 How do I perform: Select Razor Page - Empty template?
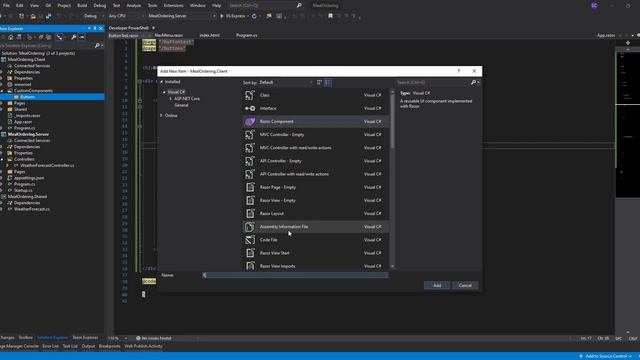tap(316, 187)
